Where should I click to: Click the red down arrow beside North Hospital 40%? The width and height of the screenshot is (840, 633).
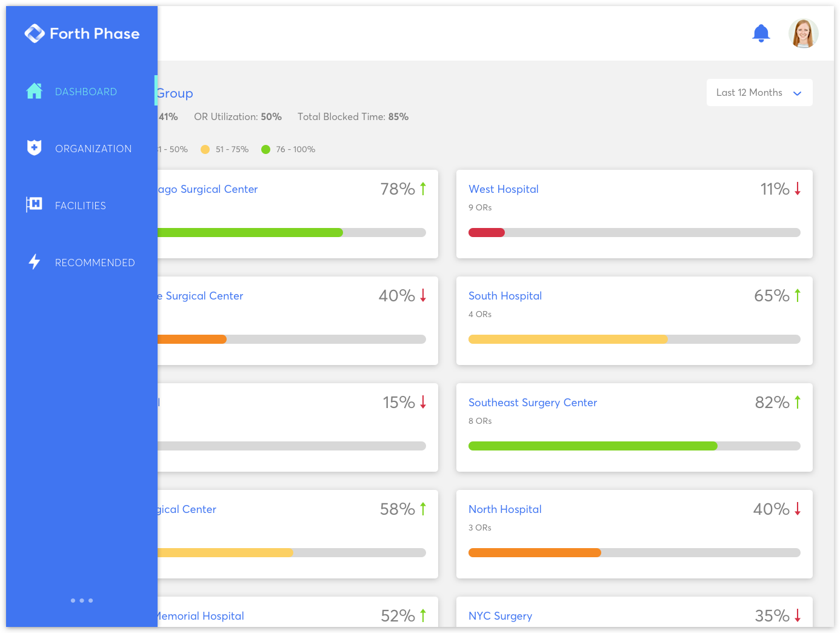[798, 509]
